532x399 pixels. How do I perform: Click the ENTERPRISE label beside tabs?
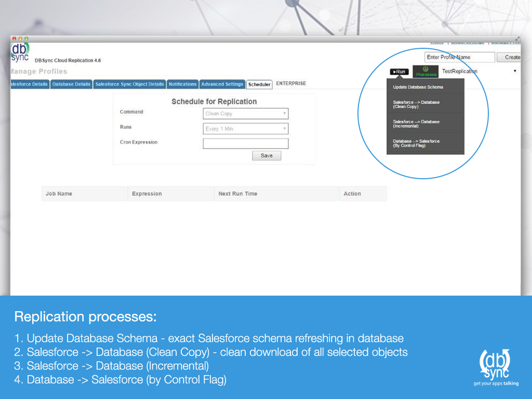tap(291, 84)
